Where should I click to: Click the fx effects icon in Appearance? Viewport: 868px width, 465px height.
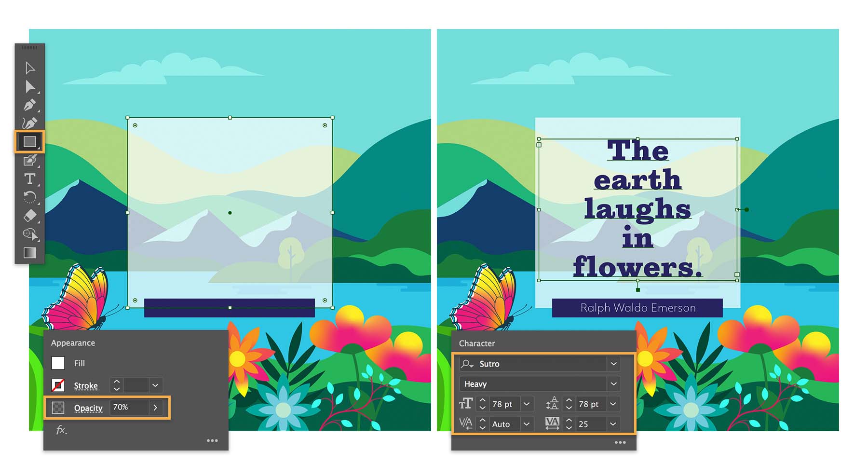coord(61,430)
